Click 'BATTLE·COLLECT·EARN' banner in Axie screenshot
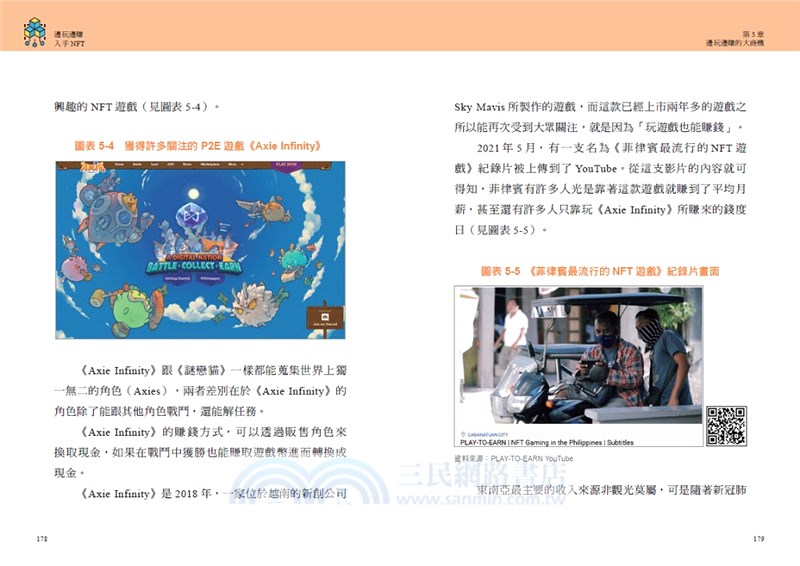The image size is (800, 566). coord(194,266)
